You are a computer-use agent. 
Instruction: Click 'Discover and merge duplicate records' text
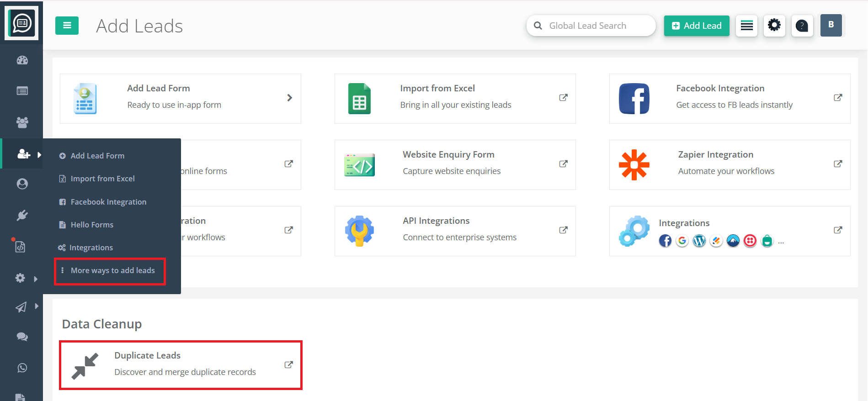click(185, 372)
